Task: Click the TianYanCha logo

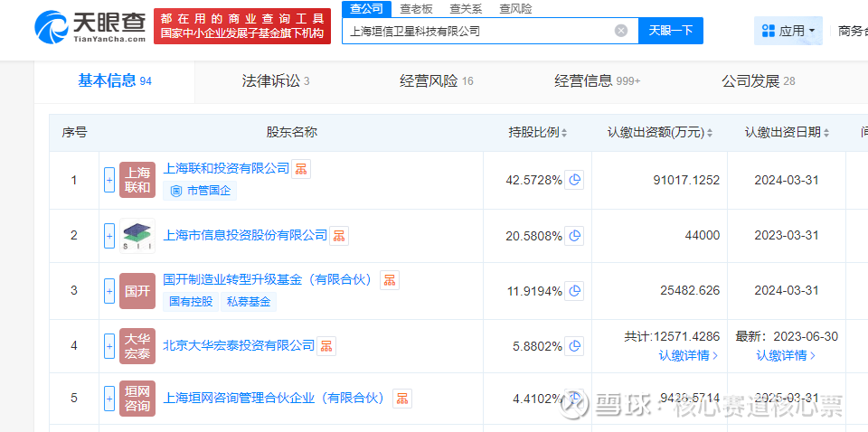Action: click(90, 26)
